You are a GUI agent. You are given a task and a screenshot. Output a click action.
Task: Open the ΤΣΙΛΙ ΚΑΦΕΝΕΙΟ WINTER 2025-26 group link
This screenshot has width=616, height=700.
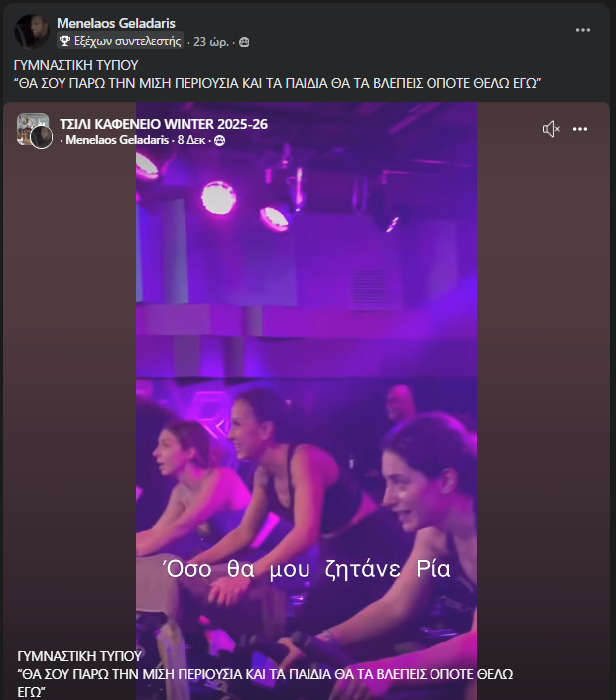point(164,124)
